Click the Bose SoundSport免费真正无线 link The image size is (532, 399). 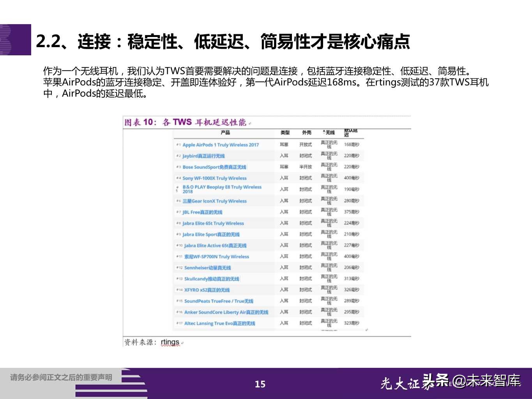point(215,167)
